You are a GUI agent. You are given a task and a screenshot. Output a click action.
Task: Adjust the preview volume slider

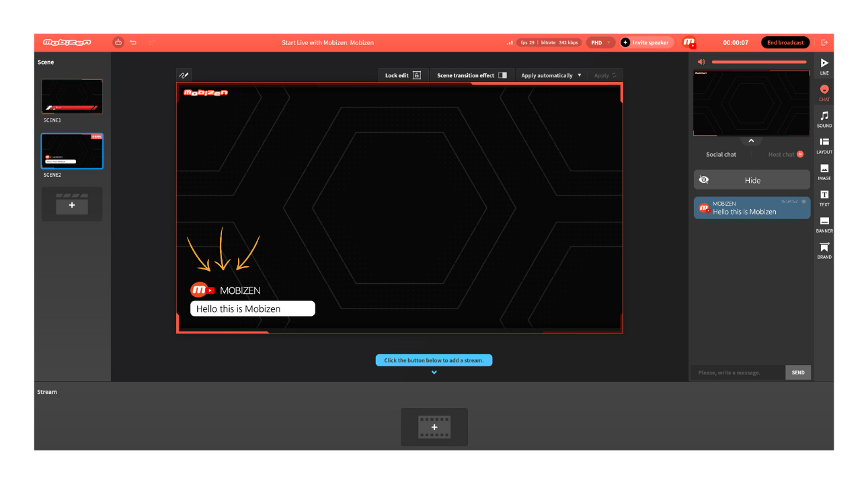(759, 62)
